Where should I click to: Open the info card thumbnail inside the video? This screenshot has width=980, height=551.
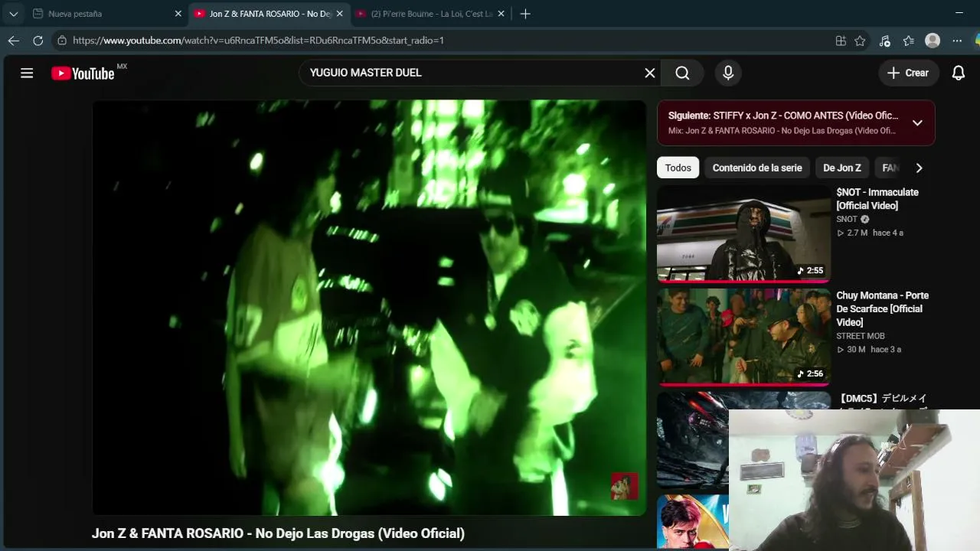pos(624,486)
